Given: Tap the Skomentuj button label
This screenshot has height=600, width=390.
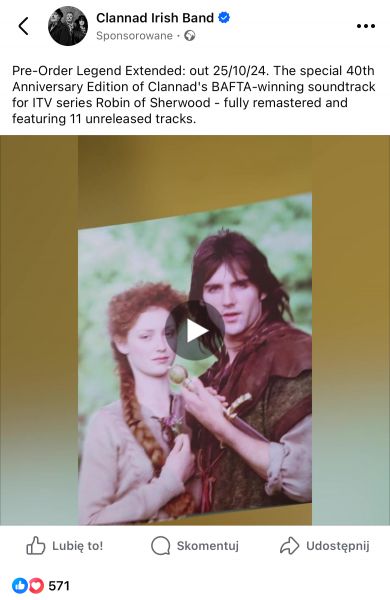Looking at the screenshot, I should (x=208, y=546).
